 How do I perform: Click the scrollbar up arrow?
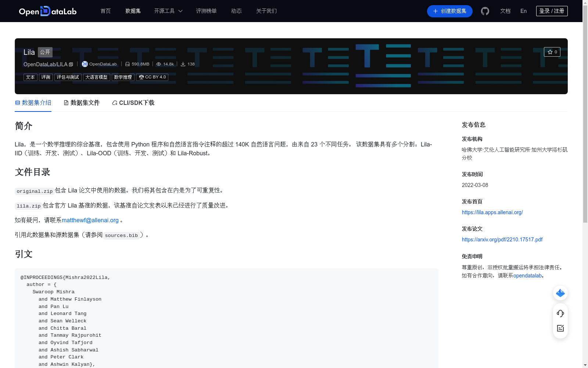pyautogui.click(x=585, y=3)
